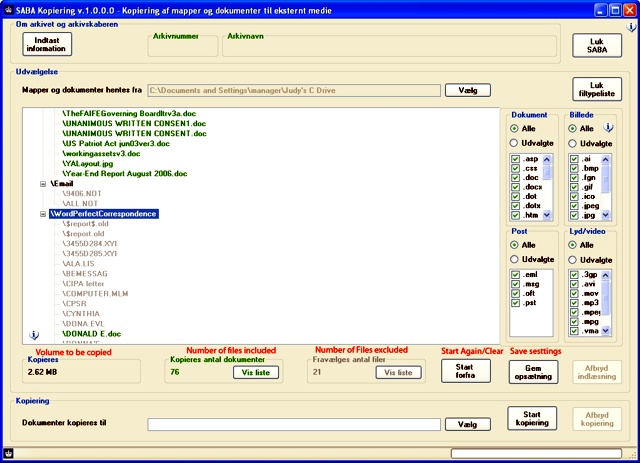Click the Luk SABA button
This screenshot has width=640, height=463.
[597, 45]
